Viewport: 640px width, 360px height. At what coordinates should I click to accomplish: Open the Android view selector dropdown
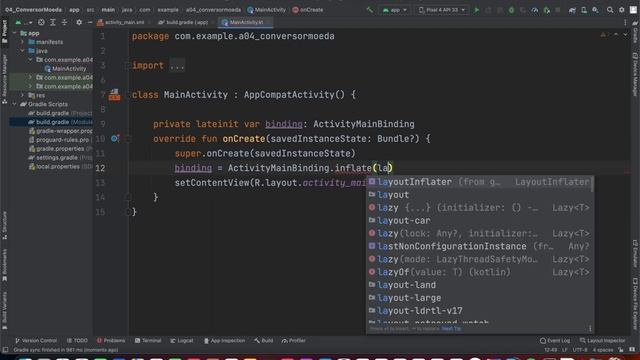pyautogui.click(x=24, y=22)
